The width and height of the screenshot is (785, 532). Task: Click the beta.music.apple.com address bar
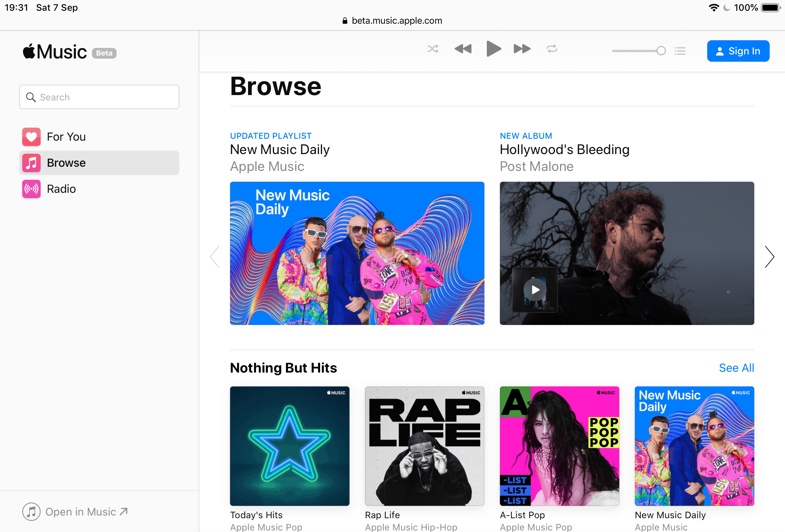click(x=392, y=21)
